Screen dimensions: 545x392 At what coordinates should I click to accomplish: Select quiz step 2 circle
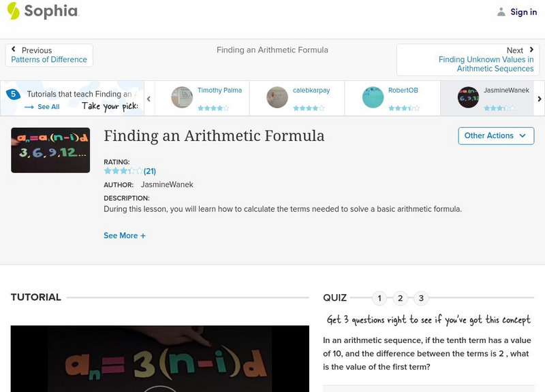[x=401, y=297]
